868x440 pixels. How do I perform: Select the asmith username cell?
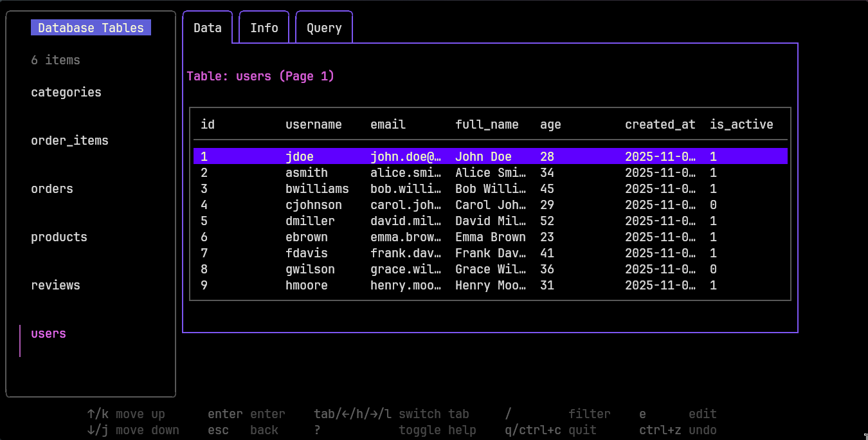(307, 172)
